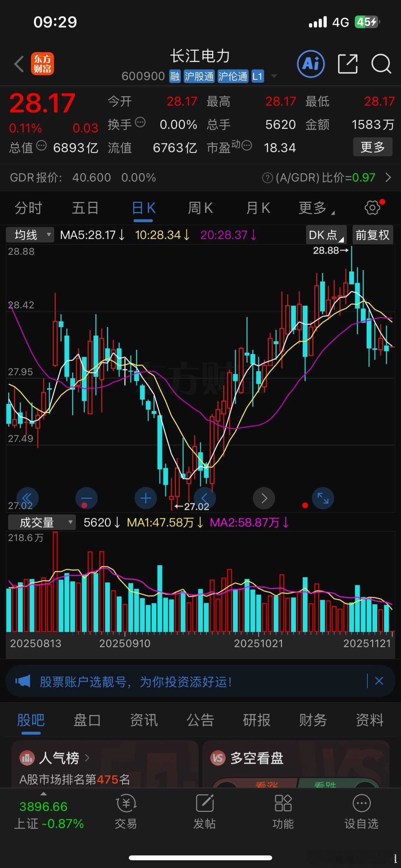Tap the MA2:58.87万 volume average

pos(249,522)
